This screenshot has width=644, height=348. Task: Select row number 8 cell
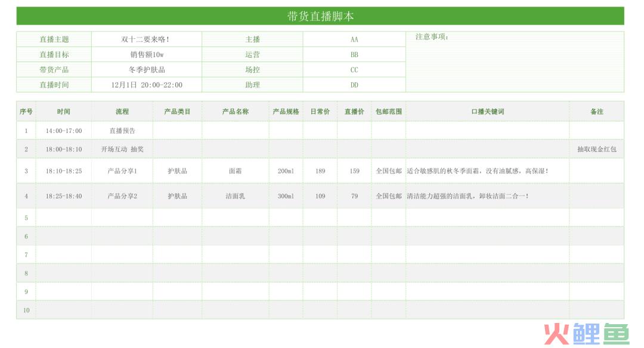point(26,273)
